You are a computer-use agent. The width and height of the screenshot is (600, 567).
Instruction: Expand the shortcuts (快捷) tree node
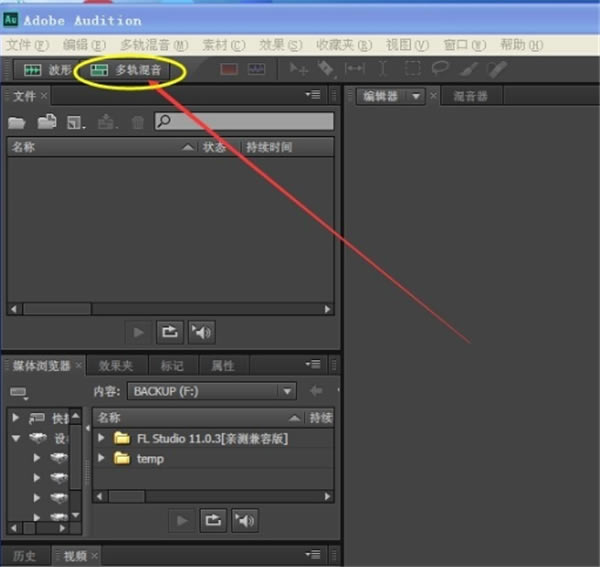15,417
